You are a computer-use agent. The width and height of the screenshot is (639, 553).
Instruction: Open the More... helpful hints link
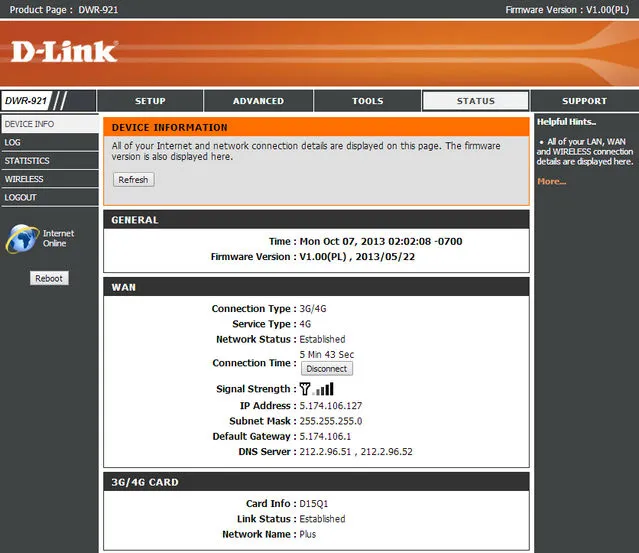click(x=551, y=181)
